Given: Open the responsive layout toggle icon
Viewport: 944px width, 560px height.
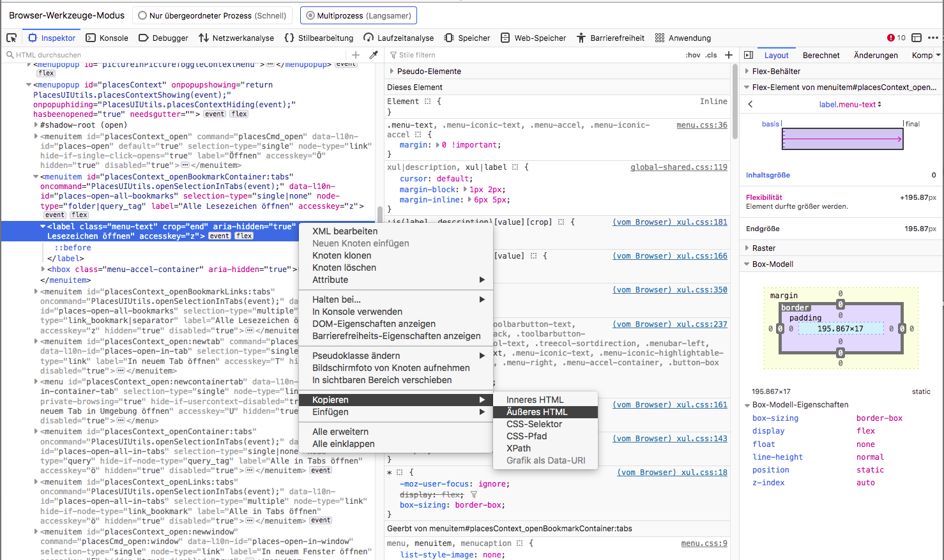Looking at the screenshot, I should coord(917,38).
